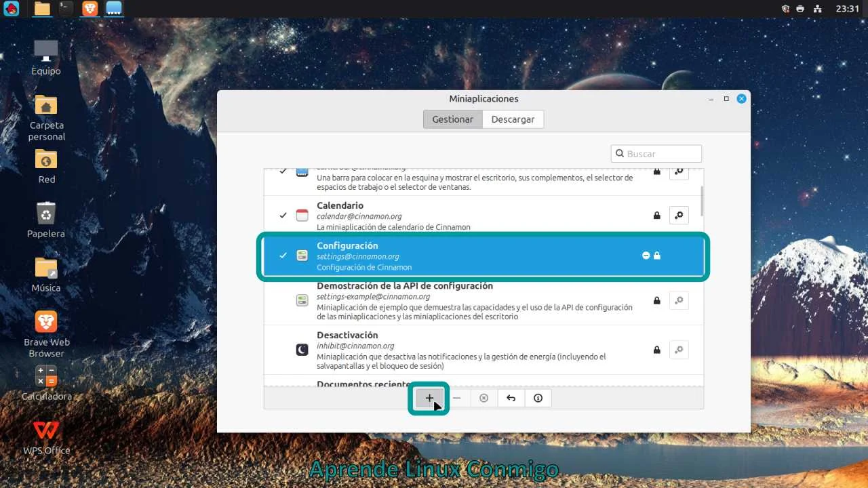Click the applet list scrollbar

pyautogui.click(x=701, y=201)
